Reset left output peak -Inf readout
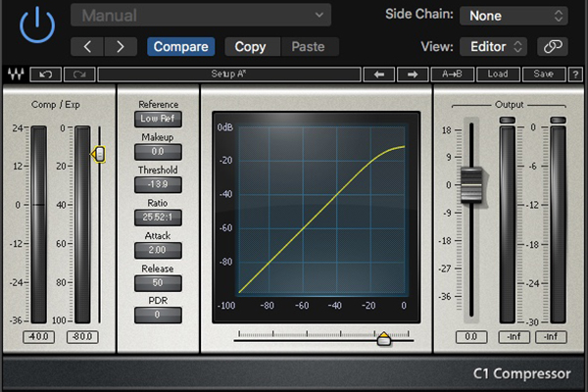 point(514,337)
